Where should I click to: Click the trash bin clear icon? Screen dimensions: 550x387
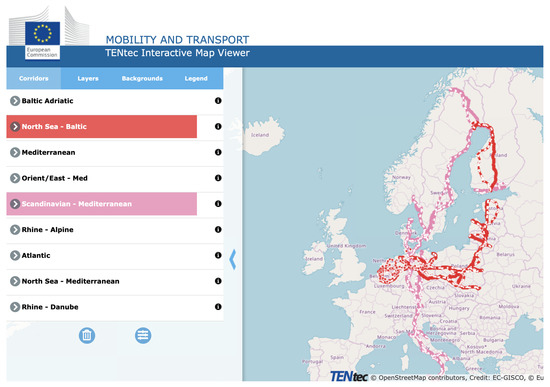87,335
